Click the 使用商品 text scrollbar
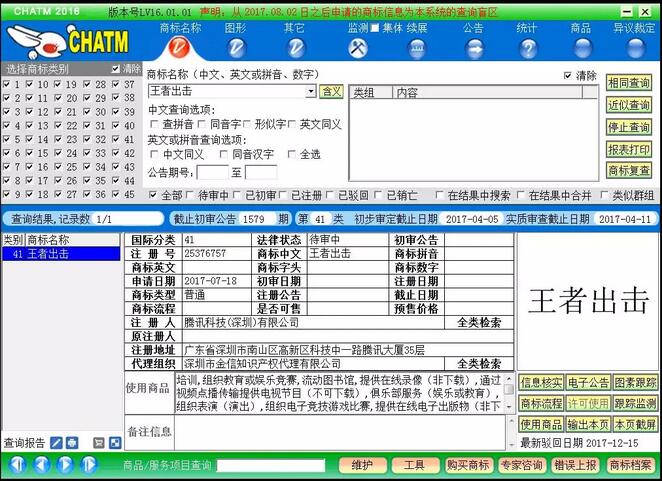This screenshot has width=662, height=481. 509,392
